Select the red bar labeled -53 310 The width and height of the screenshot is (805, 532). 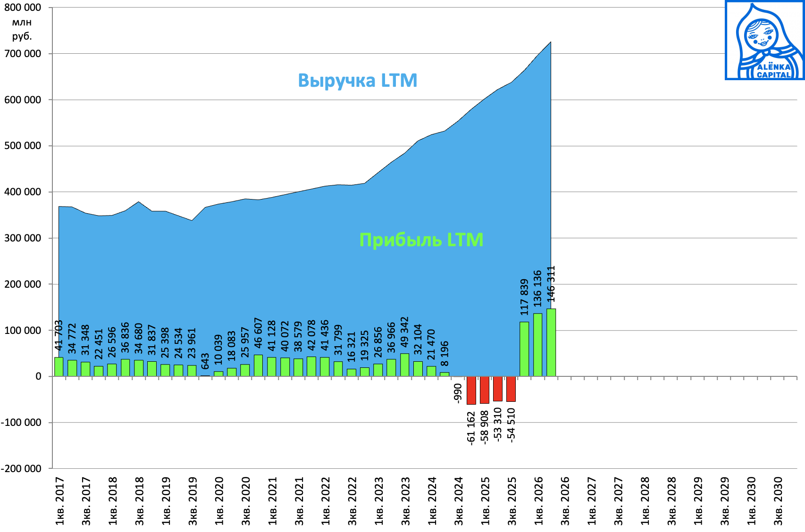pos(498,389)
